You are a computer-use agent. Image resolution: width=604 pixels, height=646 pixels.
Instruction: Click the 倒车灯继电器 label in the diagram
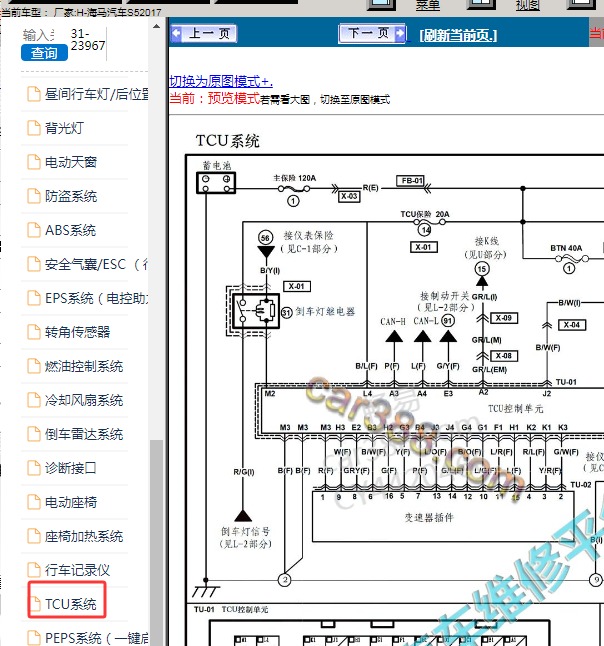325,312
